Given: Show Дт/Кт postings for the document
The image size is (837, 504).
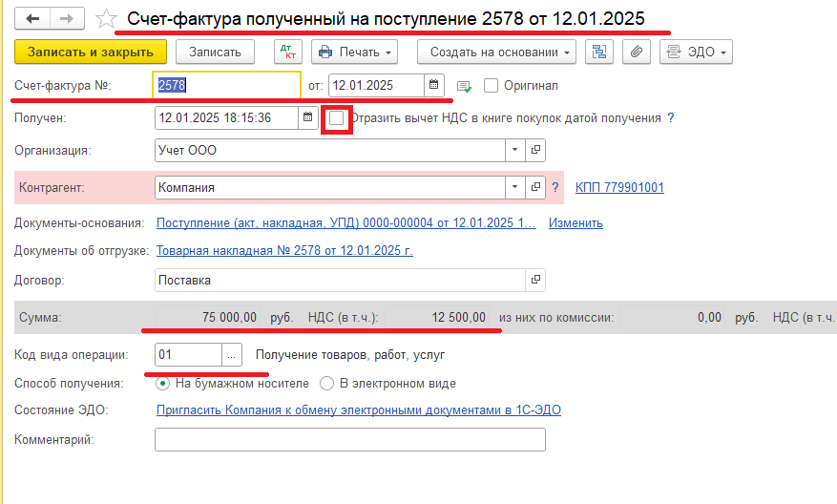Looking at the screenshot, I should (x=288, y=52).
